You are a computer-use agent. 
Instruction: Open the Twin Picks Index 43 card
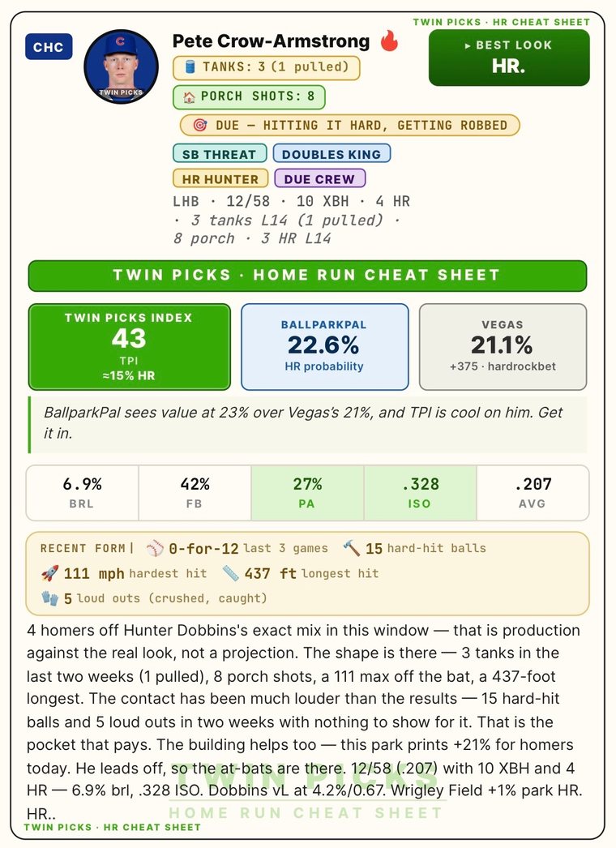click(129, 347)
